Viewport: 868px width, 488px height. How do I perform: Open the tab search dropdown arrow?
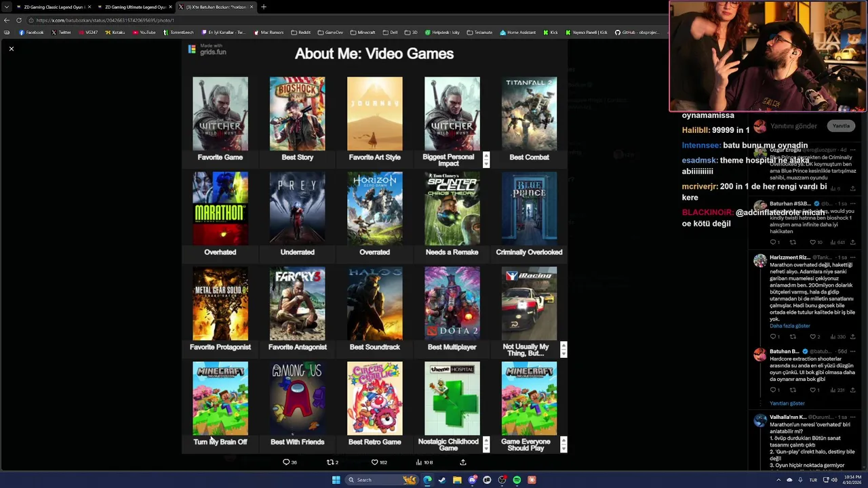point(6,7)
